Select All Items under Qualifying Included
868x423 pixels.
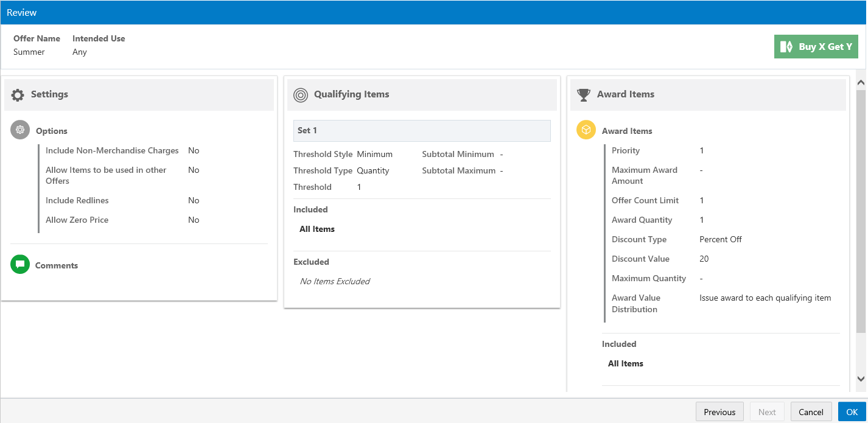point(317,229)
